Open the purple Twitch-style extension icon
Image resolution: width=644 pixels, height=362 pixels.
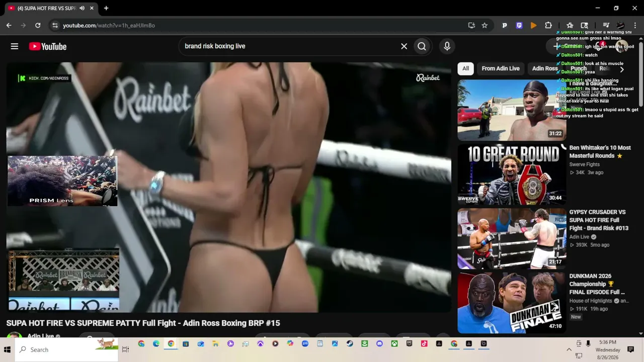click(x=519, y=25)
